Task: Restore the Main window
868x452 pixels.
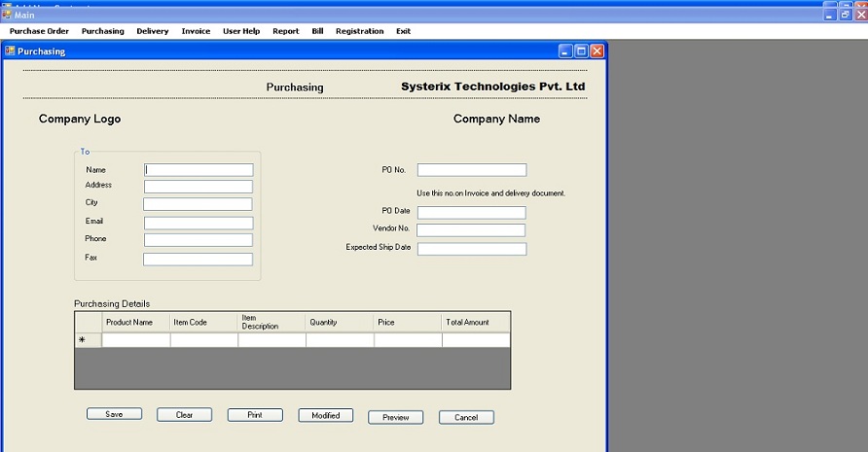Action: (846, 15)
